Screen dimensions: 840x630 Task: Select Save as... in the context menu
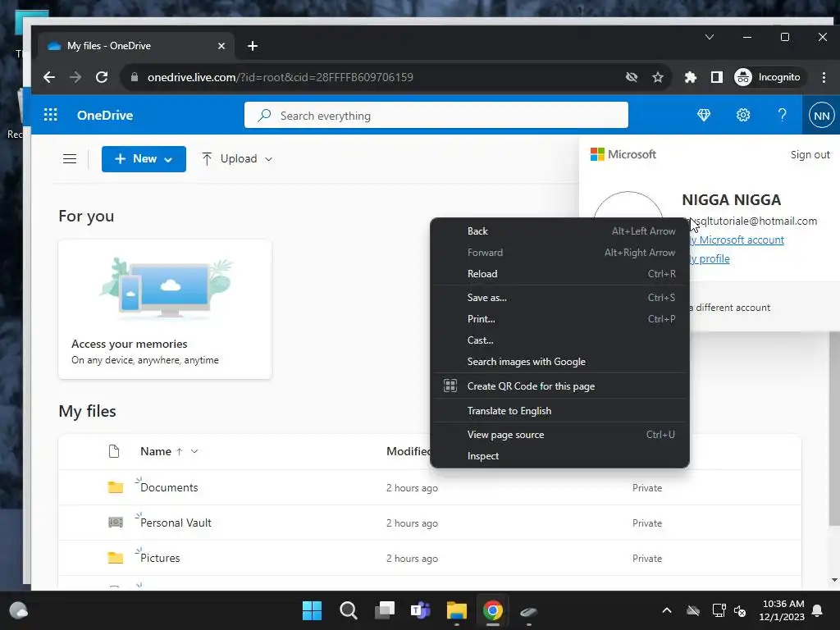[559, 297]
